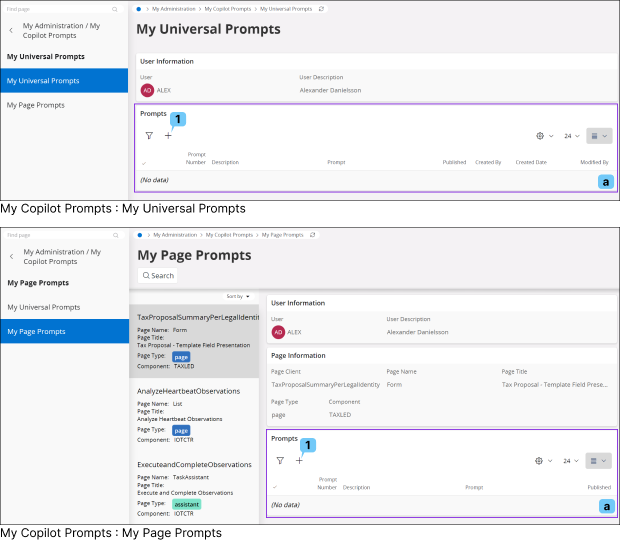
Task: Open page size 24 dropdown in universal prompts
Action: (572, 136)
